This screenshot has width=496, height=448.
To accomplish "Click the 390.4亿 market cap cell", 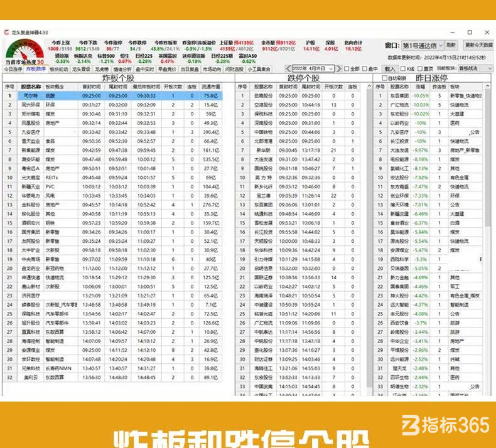I will pyautogui.click(x=211, y=132).
